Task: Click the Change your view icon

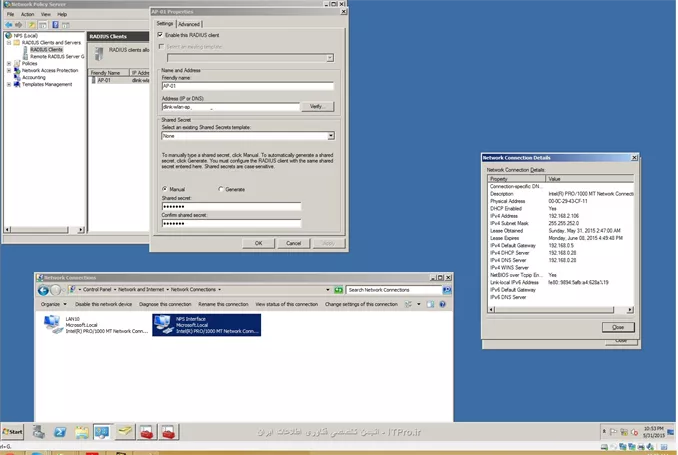Action: (x=408, y=304)
